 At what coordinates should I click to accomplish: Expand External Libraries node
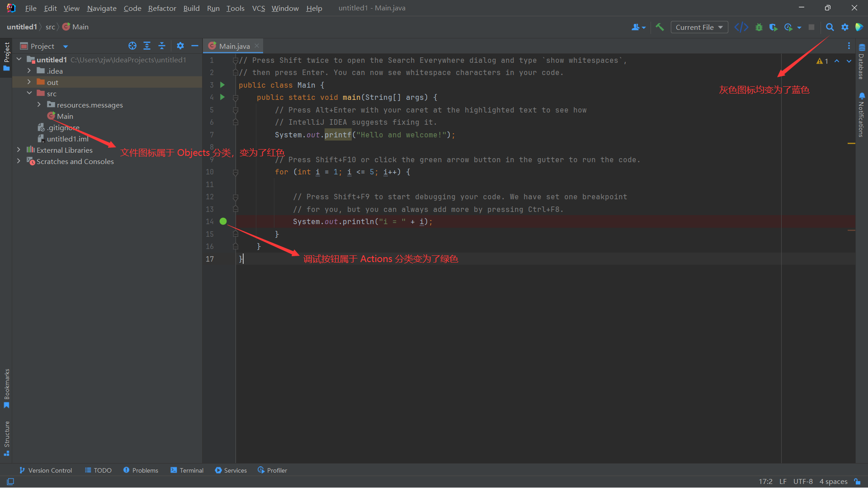[x=19, y=150]
